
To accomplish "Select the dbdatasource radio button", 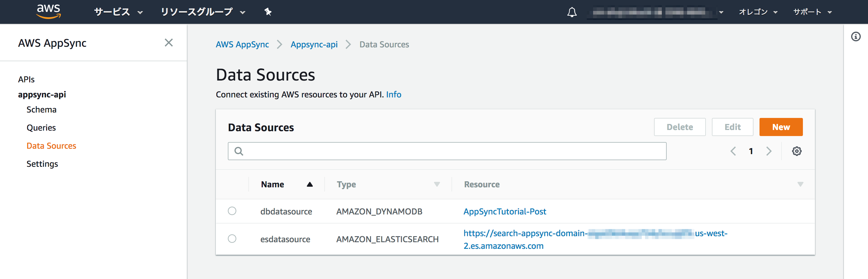I will (232, 211).
